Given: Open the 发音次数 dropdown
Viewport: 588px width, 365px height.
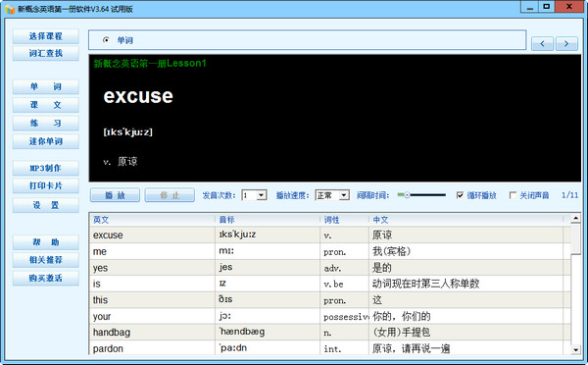Looking at the screenshot, I should 254,195.
